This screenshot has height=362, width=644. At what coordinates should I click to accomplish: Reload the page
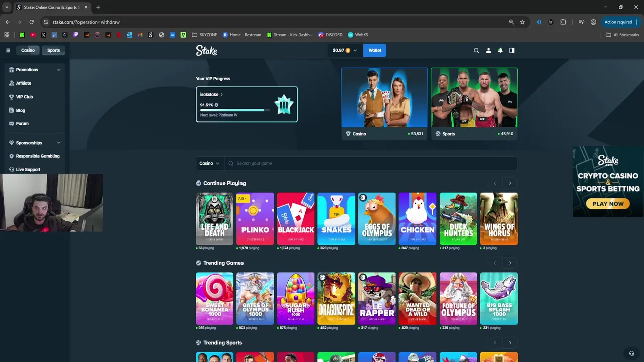[31, 22]
